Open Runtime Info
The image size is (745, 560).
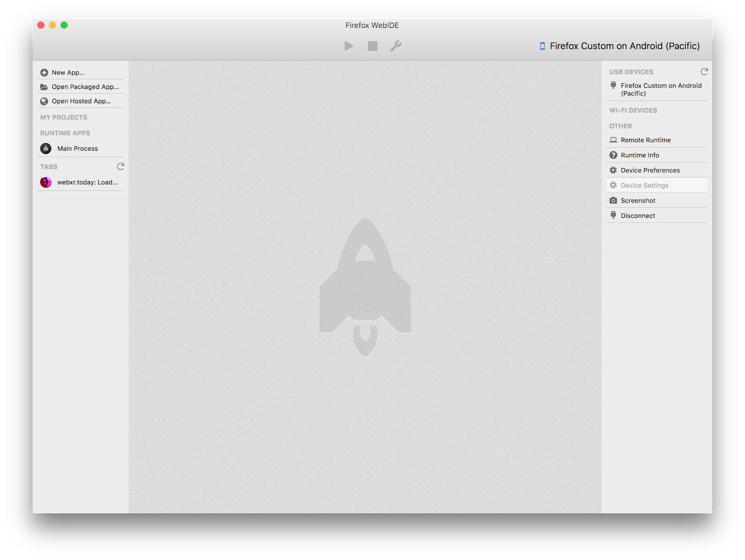point(657,155)
